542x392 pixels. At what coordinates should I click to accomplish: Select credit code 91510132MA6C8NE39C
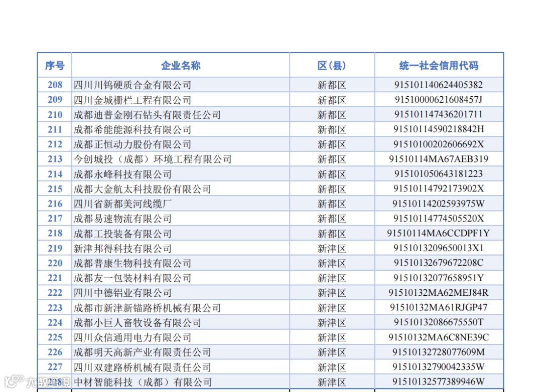439,337
